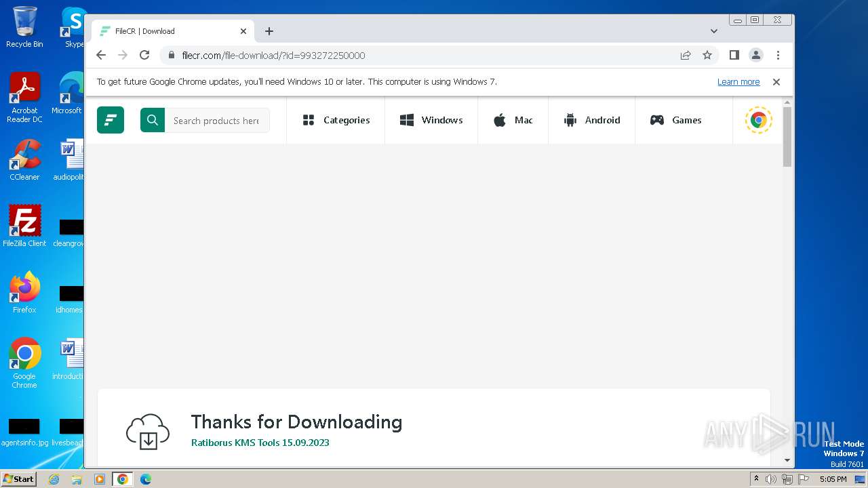Bookmark this page with the star icon
Image resolution: width=868 pixels, height=488 pixels.
pyautogui.click(x=707, y=55)
